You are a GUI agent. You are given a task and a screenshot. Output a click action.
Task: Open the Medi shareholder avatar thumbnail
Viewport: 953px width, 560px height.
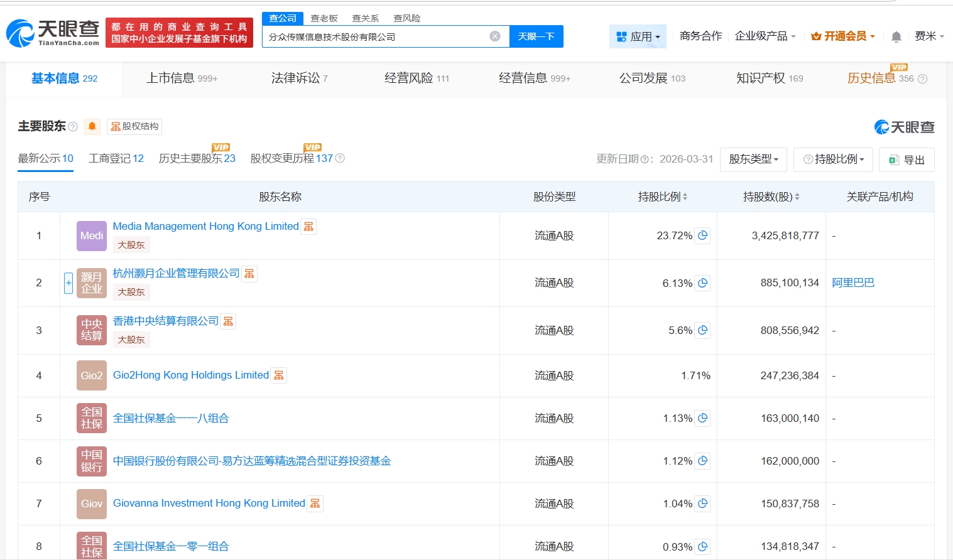[x=92, y=236]
